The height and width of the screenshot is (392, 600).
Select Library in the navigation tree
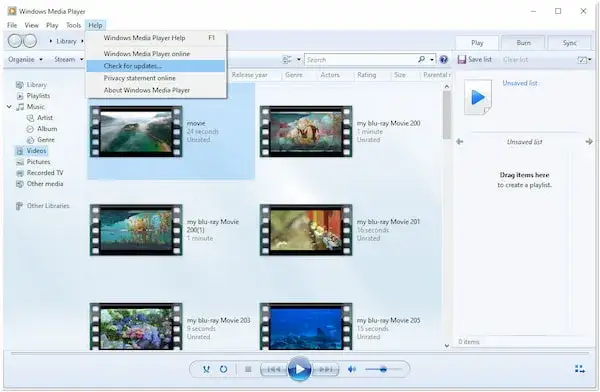[31, 85]
